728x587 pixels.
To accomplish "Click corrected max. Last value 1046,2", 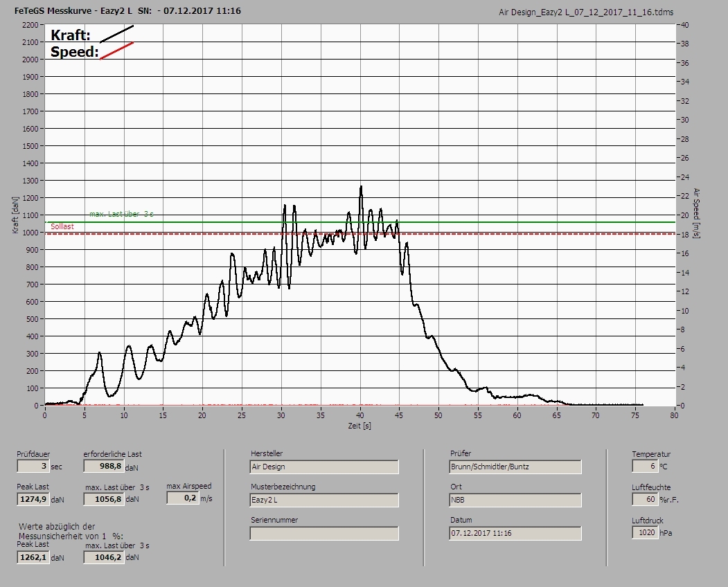I will [x=103, y=557].
